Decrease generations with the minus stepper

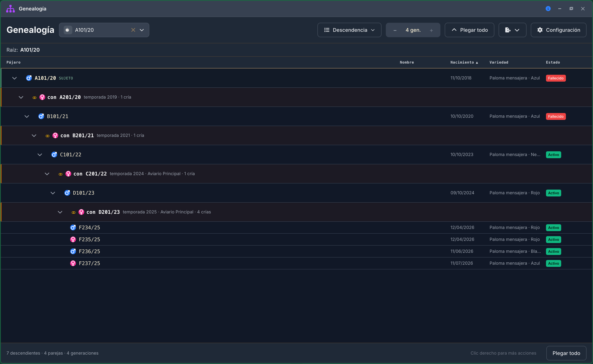click(x=395, y=30)
